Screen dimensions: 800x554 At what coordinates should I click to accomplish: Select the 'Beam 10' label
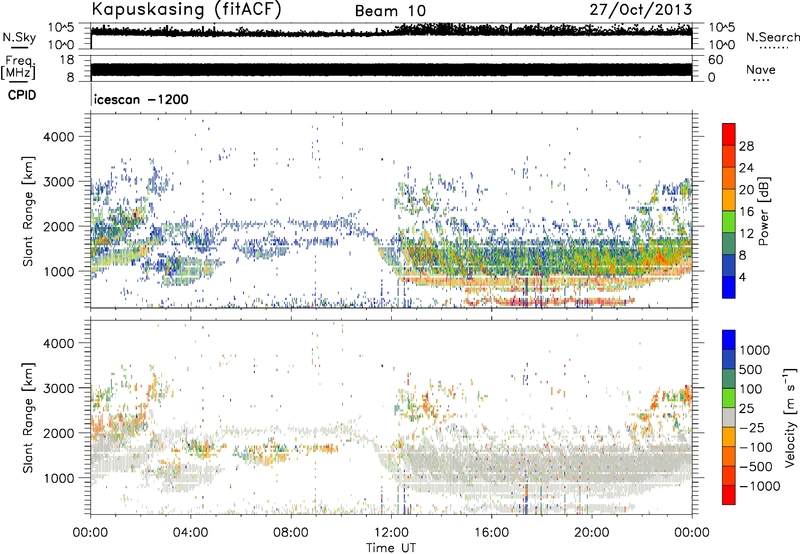click(x=390, y=11)
